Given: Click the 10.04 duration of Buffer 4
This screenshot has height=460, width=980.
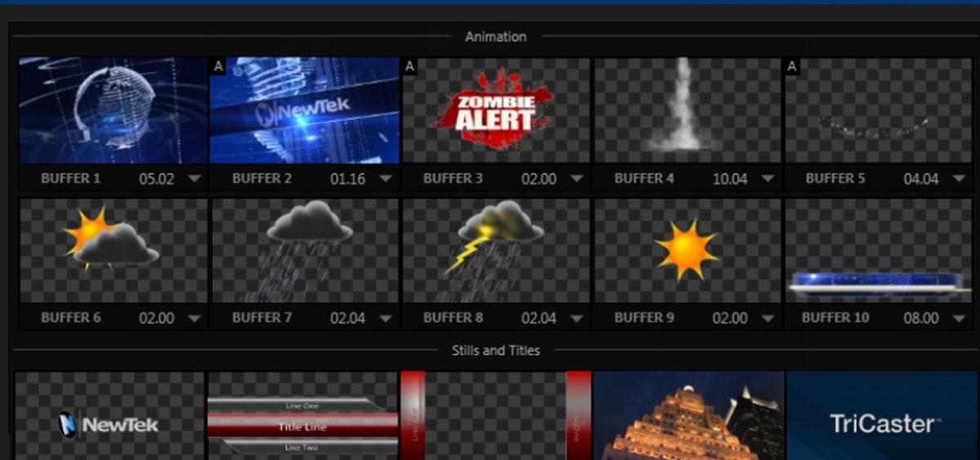Looking at the screenshot, I should pyautogui.click(x=730, y=179).
